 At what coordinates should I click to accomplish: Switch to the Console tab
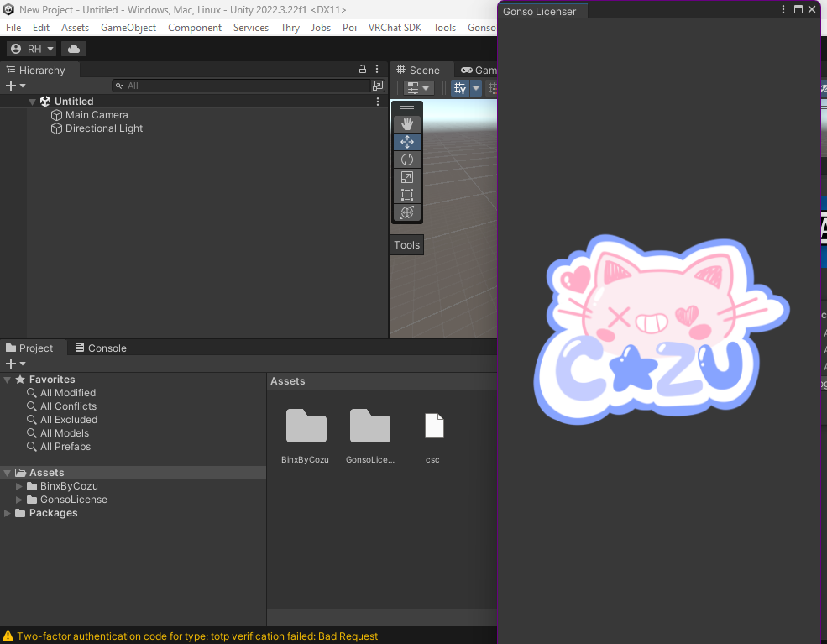[101, 348]
